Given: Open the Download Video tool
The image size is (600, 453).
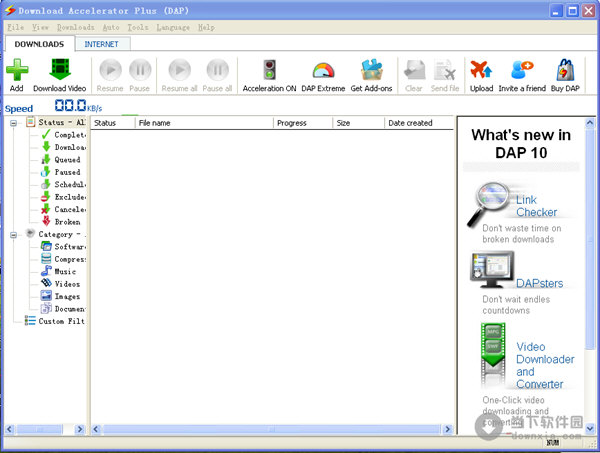Looking at the screenshot, I should coord(60,75).
